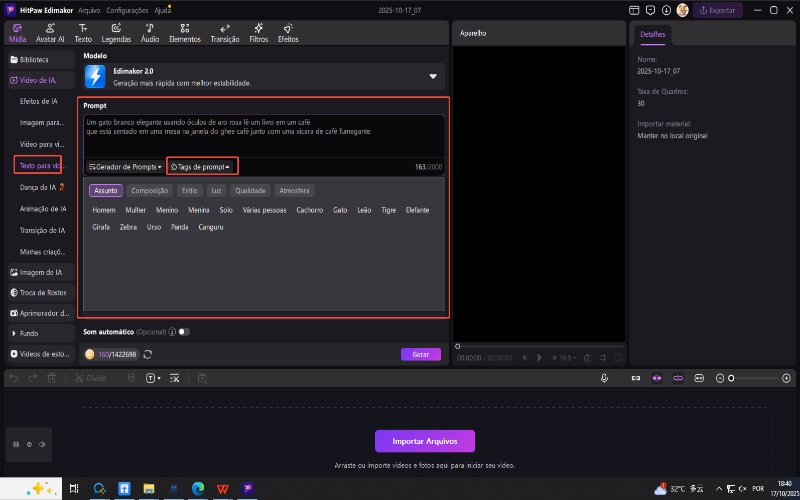This screenshot has width=800, height=500.
Task: Open the Gerador de Prompts dropdown
Action: pyautogui.click(x=125, y=167)
